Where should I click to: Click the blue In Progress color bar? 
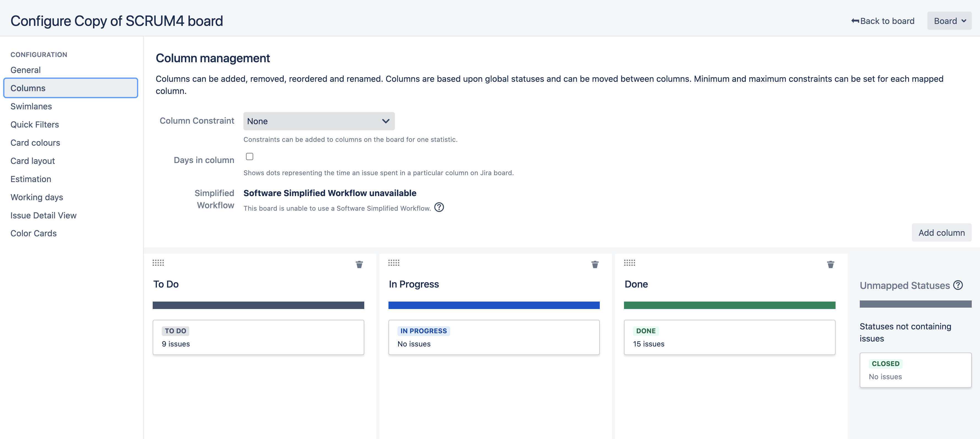click(x=494, y=305)
